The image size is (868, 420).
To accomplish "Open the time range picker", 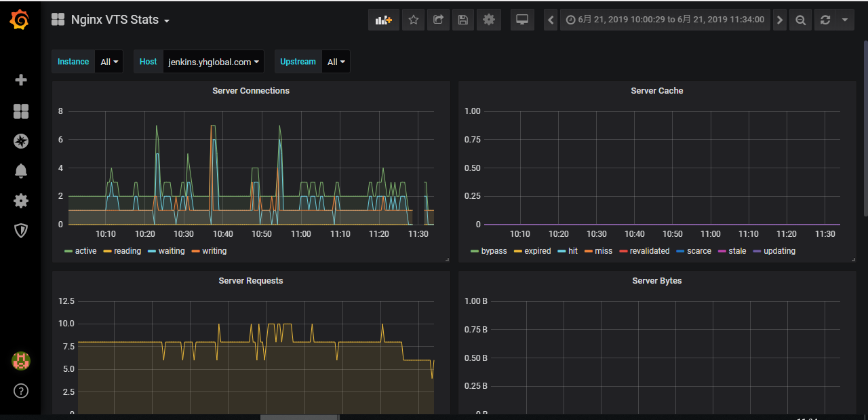I will (x=665, y=20).
